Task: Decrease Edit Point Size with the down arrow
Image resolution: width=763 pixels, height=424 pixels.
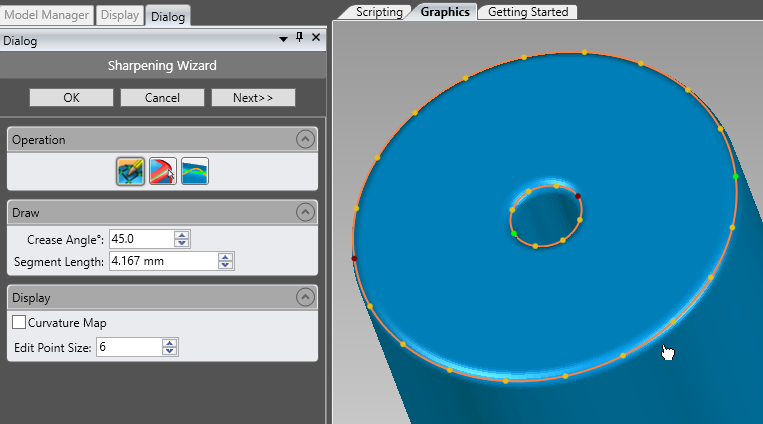Action: click(x=170, y=351)
